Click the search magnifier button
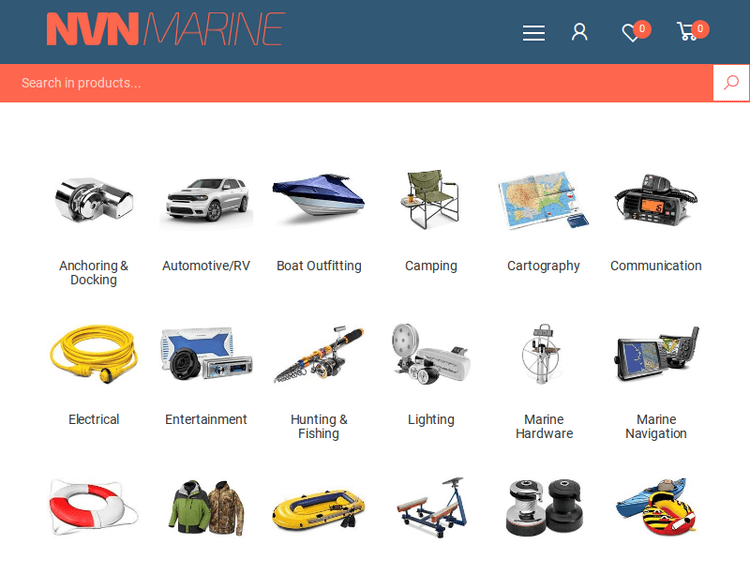Image resolution: width=750 pixels, height=563 pixels. point(730,83)
